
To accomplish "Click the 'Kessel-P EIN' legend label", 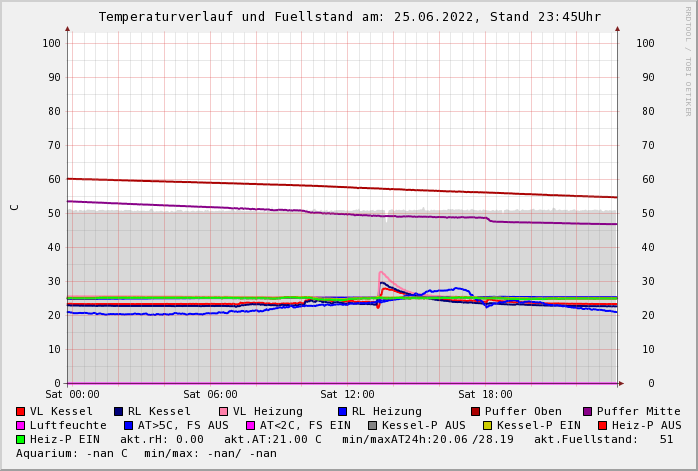I will tap(539, 426).
